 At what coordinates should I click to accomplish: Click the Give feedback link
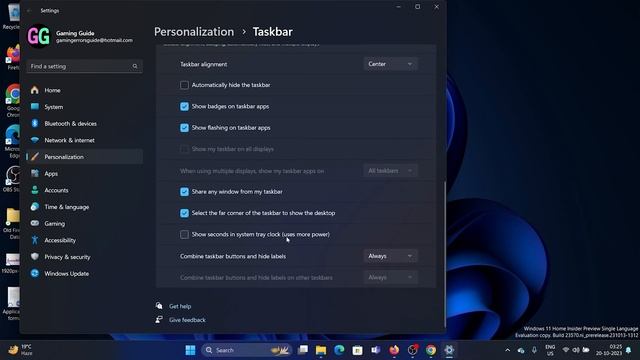click(187, 320)
